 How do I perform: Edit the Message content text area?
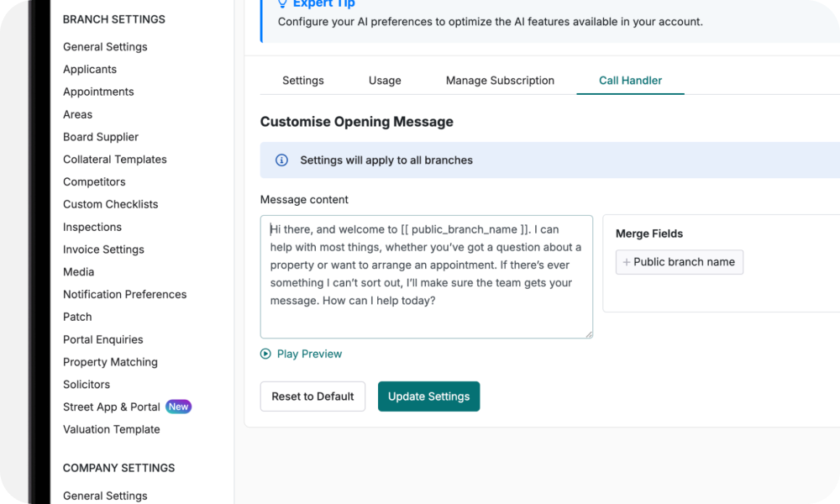click(x=426, y=276)
